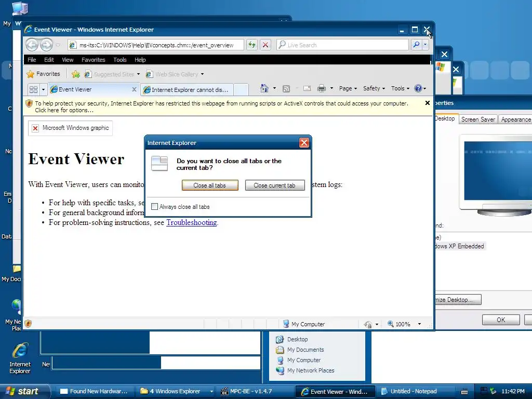Open the View menu
532x399 pixels.
[x=68, y=60]
